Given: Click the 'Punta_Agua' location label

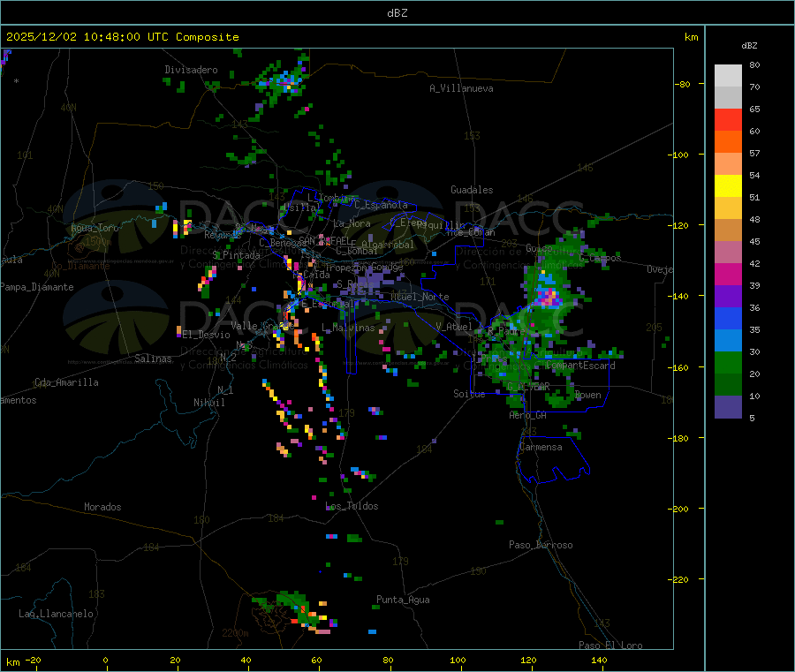Looking at the screenshot, I should [403, 600].
